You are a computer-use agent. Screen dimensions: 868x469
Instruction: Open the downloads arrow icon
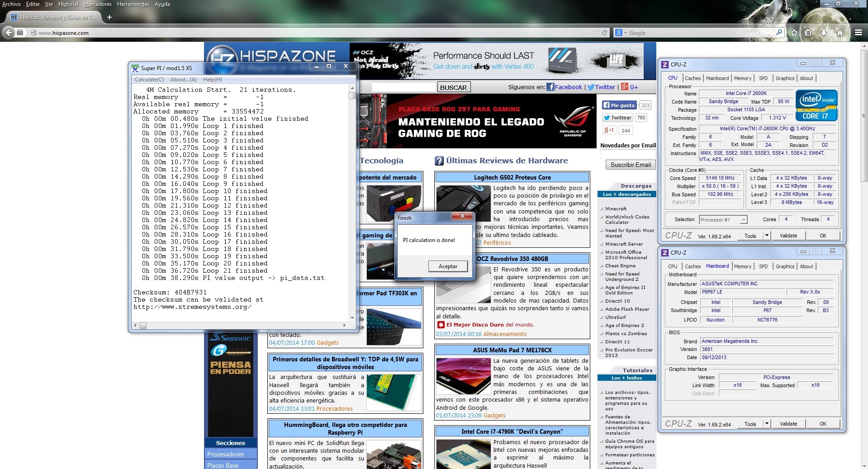tap(824, 33)
